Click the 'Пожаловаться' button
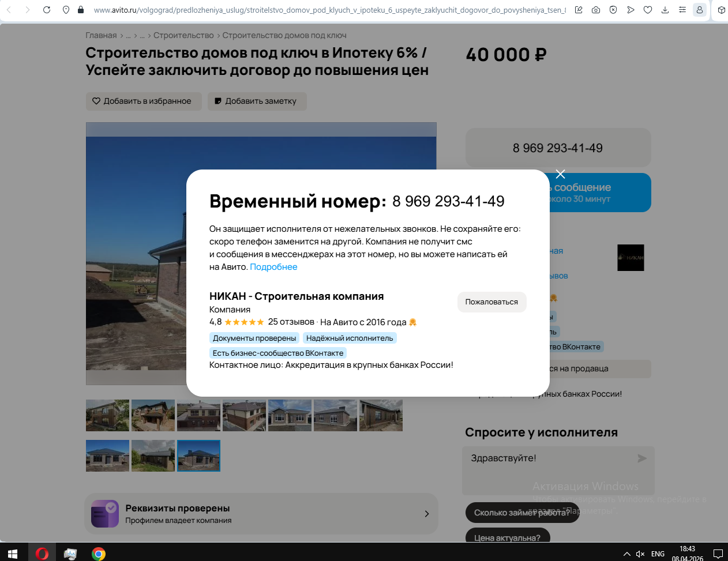 [x=491, y=302]
